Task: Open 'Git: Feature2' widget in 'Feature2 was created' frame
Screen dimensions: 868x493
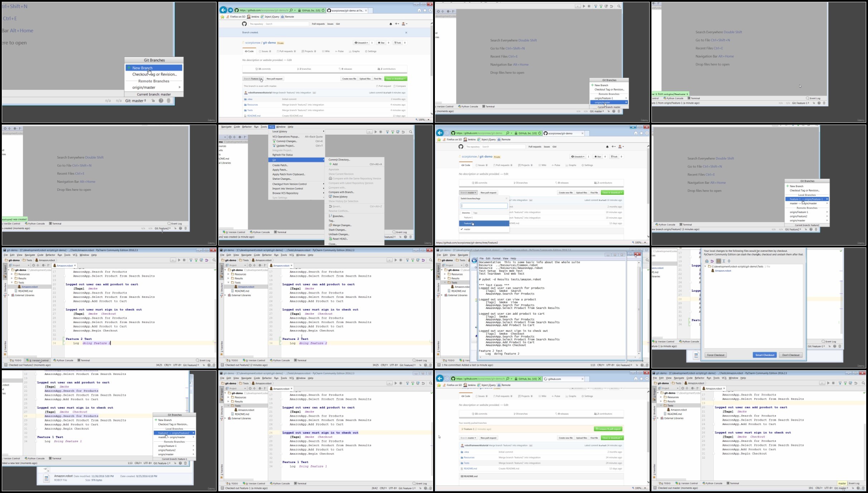Action: [163, 228]
